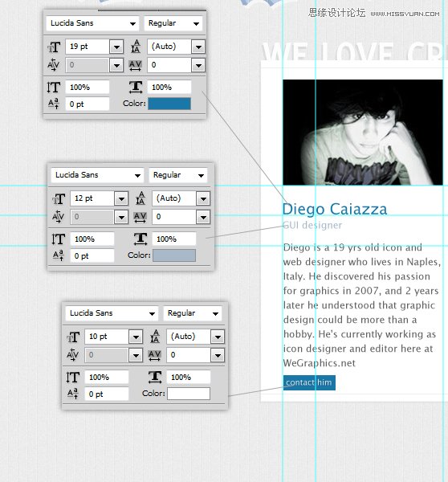
Task: Click vertical scale icon in 19 pt panel
Action: pos(54,88)
